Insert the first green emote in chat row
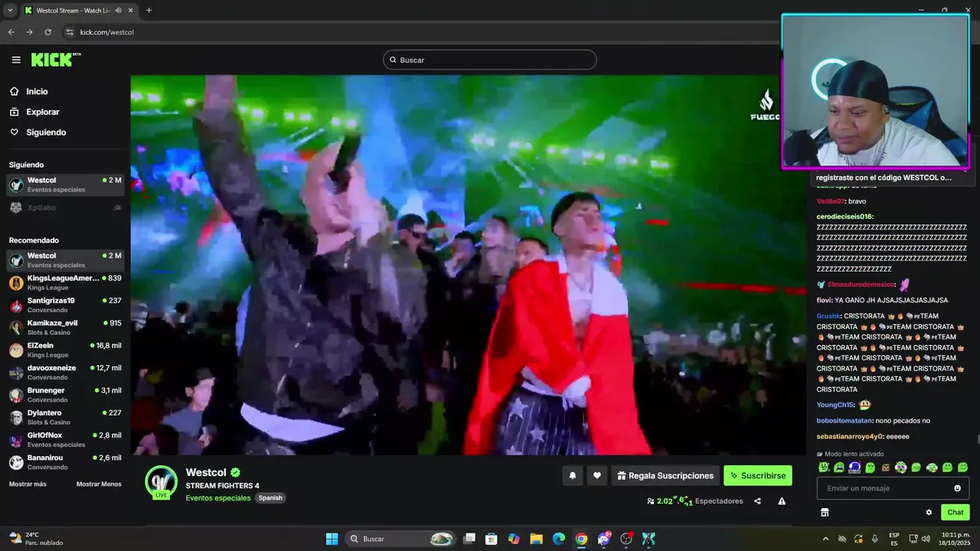 tap(824, 467)
